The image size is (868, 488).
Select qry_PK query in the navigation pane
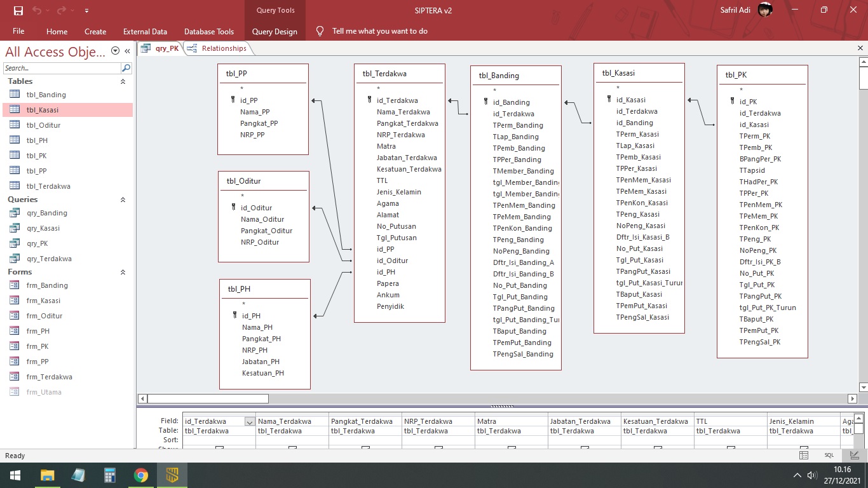pyautogui.click(x=67, y=243)
